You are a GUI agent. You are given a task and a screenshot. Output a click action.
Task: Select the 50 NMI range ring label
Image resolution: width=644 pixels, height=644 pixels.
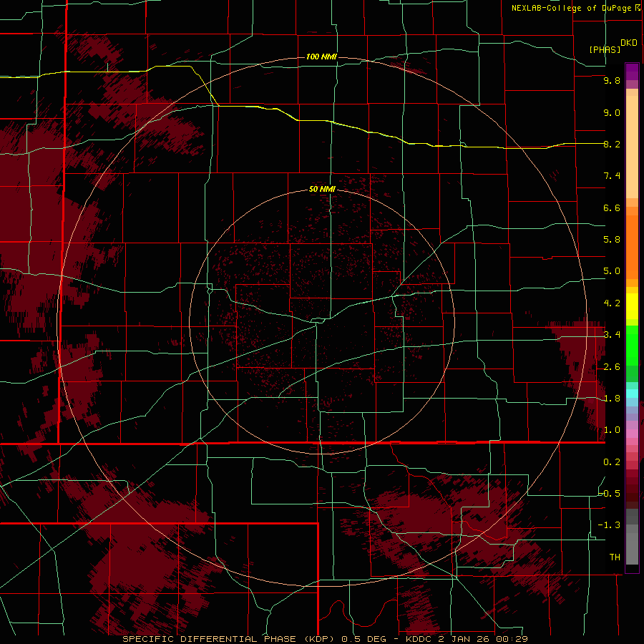point(322,189)
